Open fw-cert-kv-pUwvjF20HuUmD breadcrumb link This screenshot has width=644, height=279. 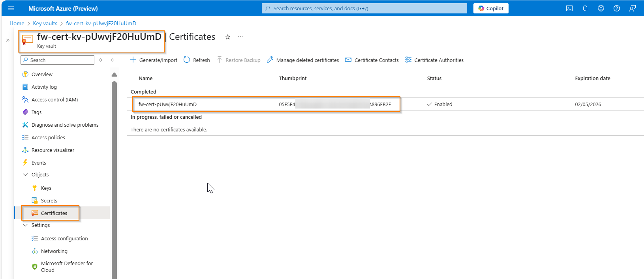(x=101, y=23)
